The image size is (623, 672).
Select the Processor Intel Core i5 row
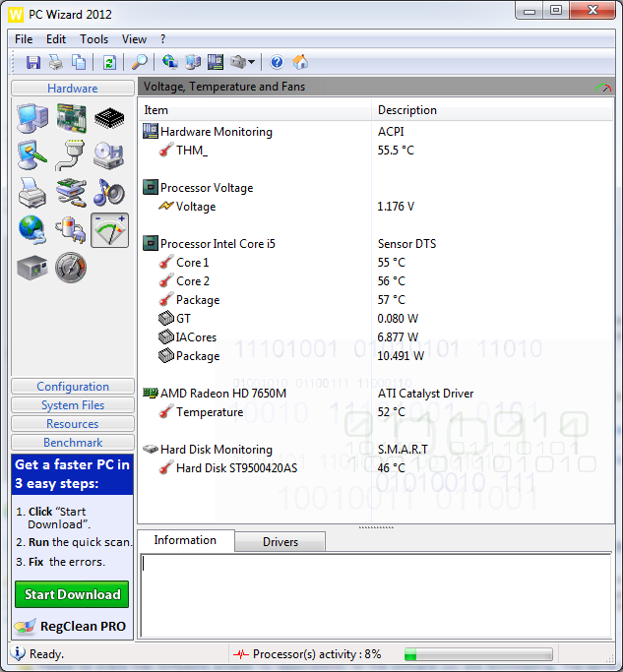coord(377,244)
